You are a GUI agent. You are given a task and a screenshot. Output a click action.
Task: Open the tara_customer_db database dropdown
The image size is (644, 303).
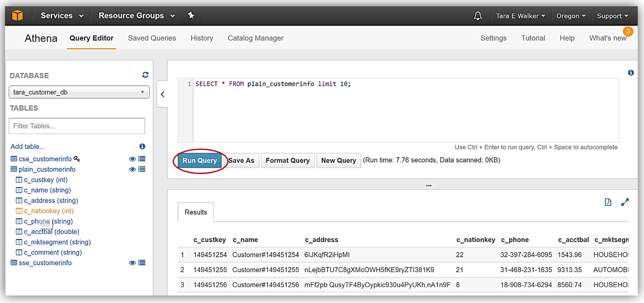click(x=79, y=92)
